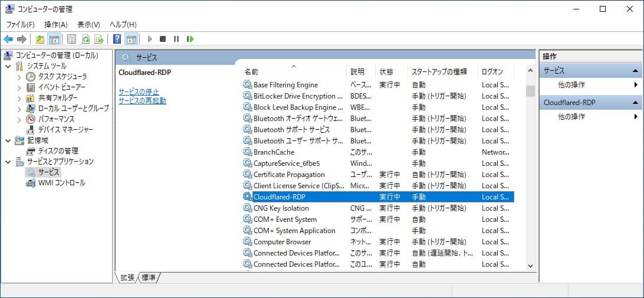Click the ローカル ユーザーとグループ tree icon
The image size is (644, 298).
click(x=31, y=109)
